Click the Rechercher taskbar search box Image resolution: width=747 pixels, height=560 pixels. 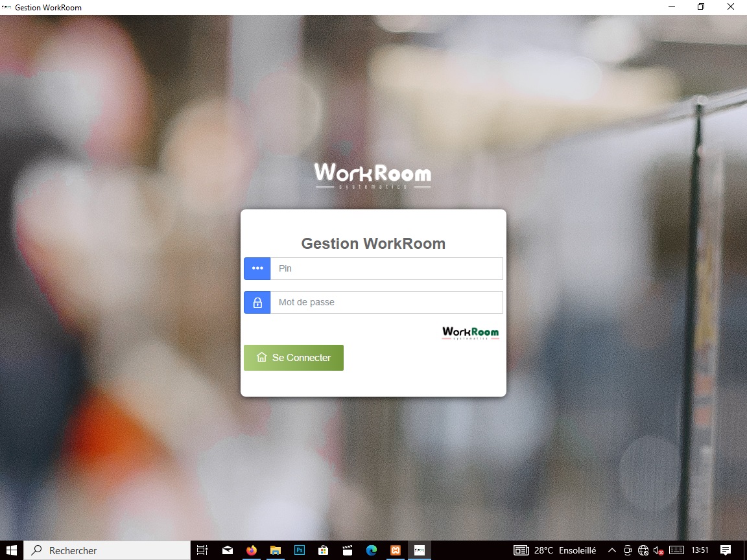tap(107, 550)
